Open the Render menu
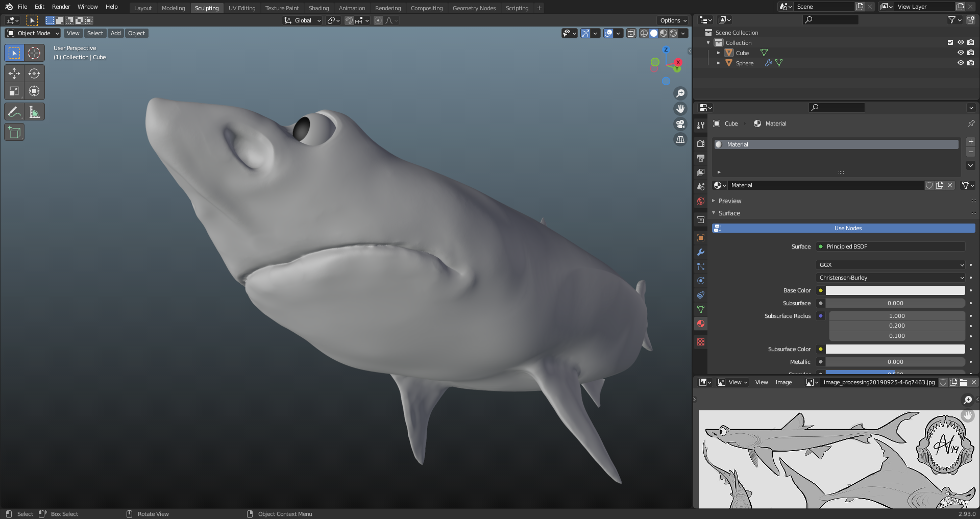980x519 pixels. click(61, 7)
